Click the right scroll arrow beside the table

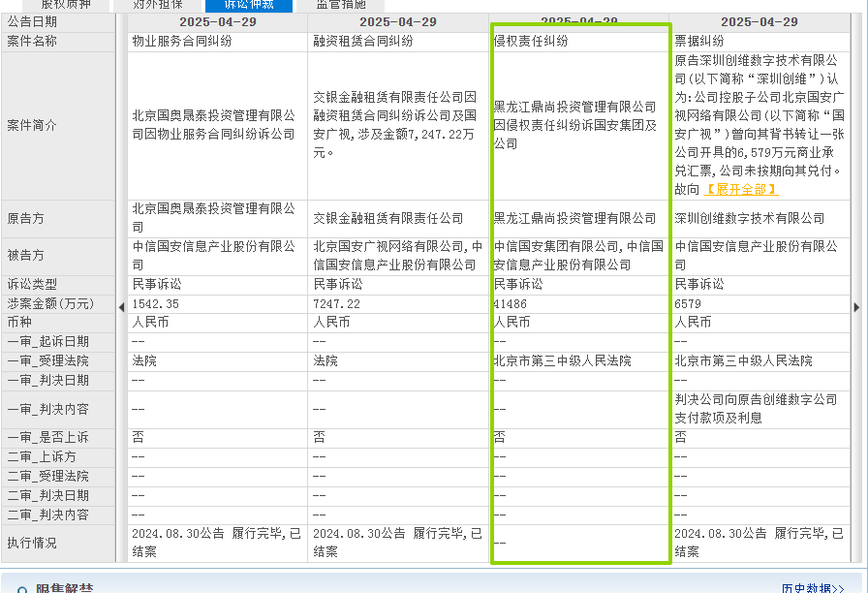(x=856, y=307)
